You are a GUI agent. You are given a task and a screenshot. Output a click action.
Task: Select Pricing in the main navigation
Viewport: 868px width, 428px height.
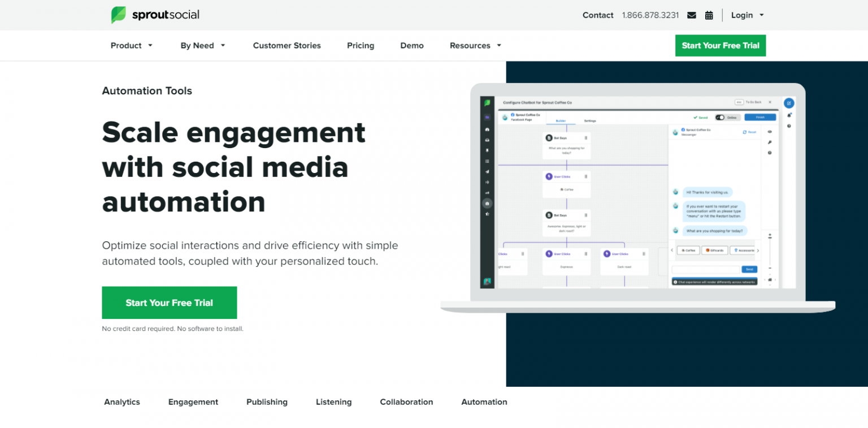pos(361,45)
